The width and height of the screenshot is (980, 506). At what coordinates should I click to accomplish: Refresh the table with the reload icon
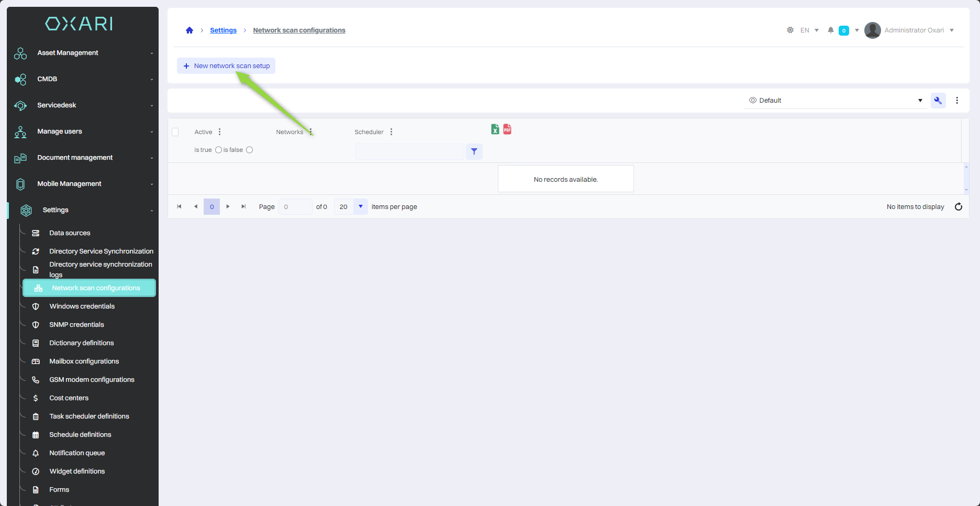tap(958, 207)
